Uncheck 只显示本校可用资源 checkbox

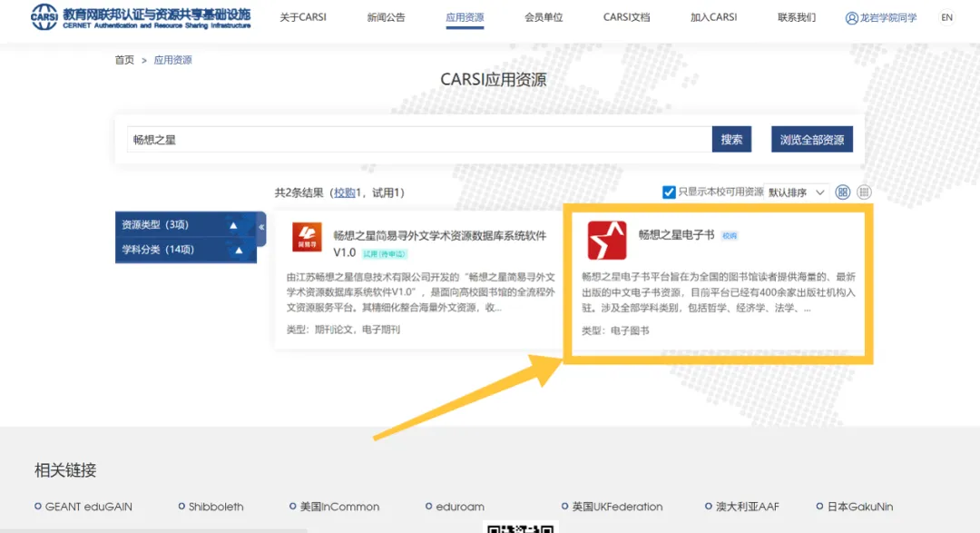pyautogui.click(x=669, y=192)
